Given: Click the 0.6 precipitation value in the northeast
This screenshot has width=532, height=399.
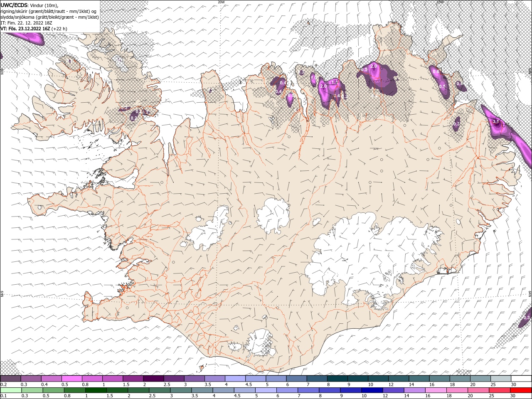Looking at the screenshot, I should pos(436,72).
